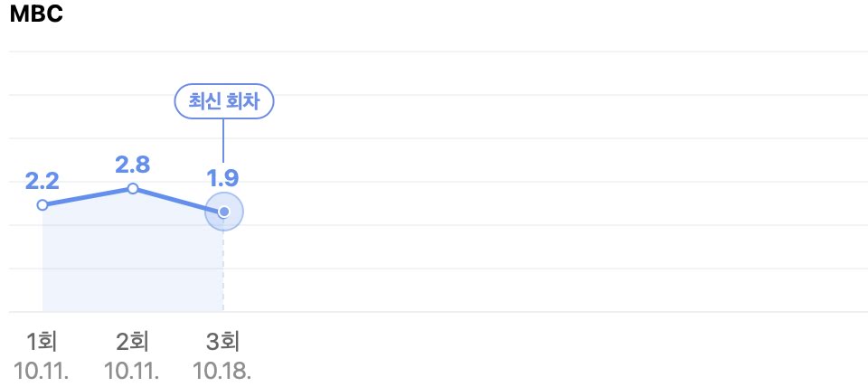Click the MBC chart title
Image resolution: width=868 pixels, height=387 pixels.
click(36, 14)
